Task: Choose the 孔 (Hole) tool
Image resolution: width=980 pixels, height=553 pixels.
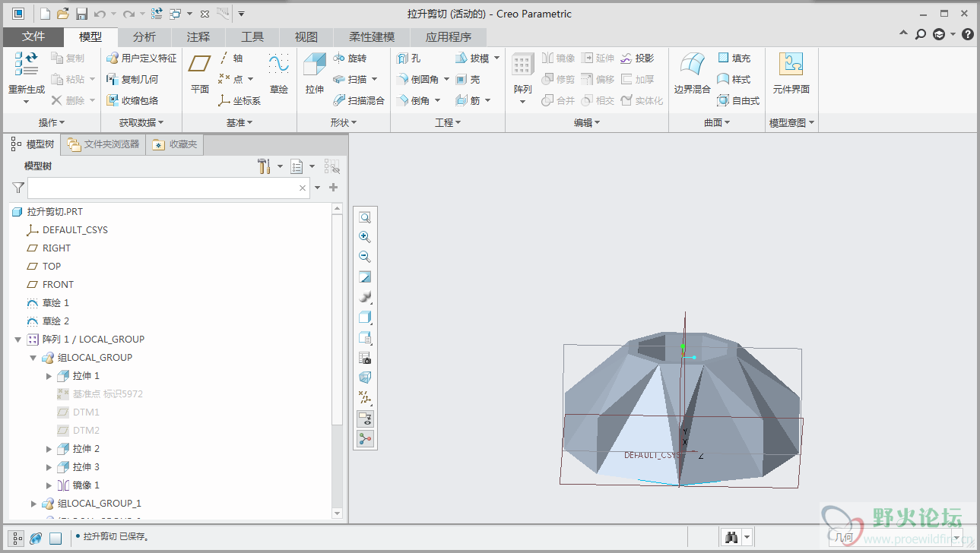Action: pyautogui.click(x=408, y=58)
